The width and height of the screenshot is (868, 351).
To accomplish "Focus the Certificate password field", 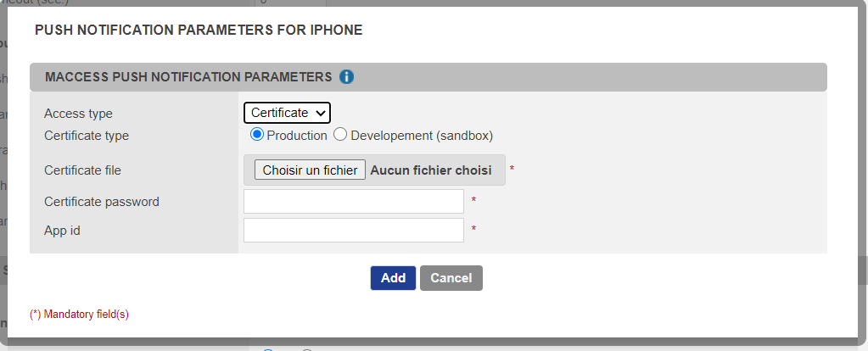I will click(x=353, y=202).
